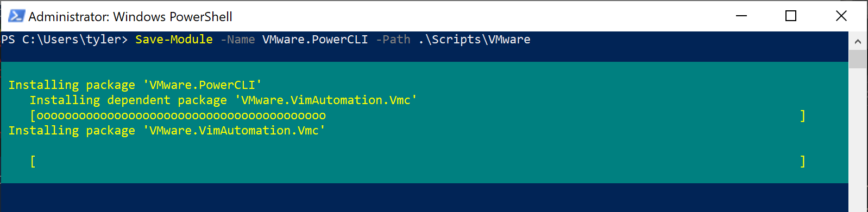868x212 pixels.
Task: Click the scrollbar track below the thumb
Action: pyautogui.click(x=858, y=140)
